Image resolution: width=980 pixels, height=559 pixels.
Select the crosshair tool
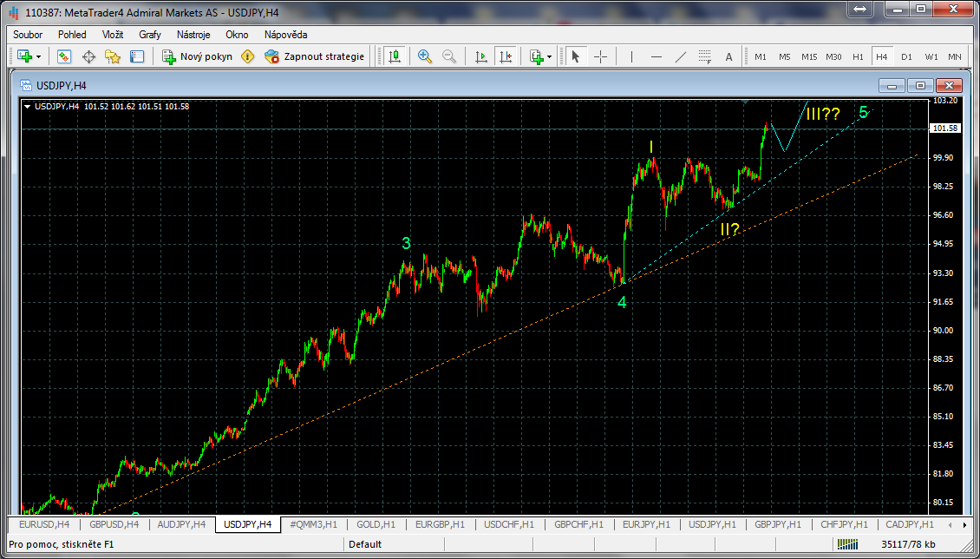pyautogui.click(x=601, y=57)
